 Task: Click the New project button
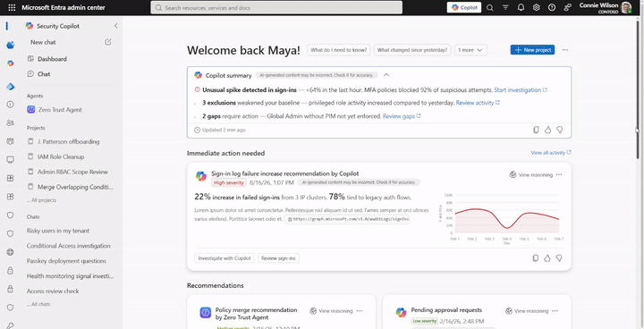click(x=533, y=50)
